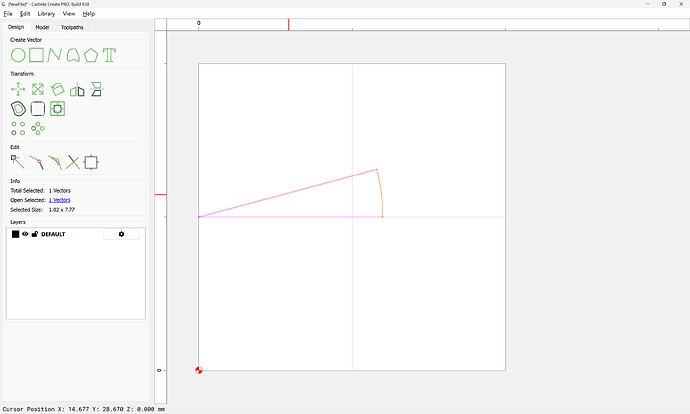
Task: Choose the Polyline drawing tool
Action: pyautogui.click(x=54, y=55)
